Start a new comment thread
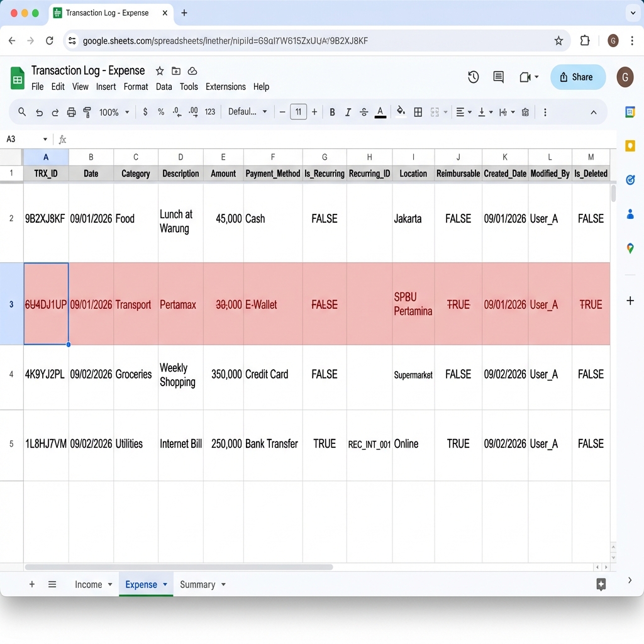 click(x=498, y=77)
